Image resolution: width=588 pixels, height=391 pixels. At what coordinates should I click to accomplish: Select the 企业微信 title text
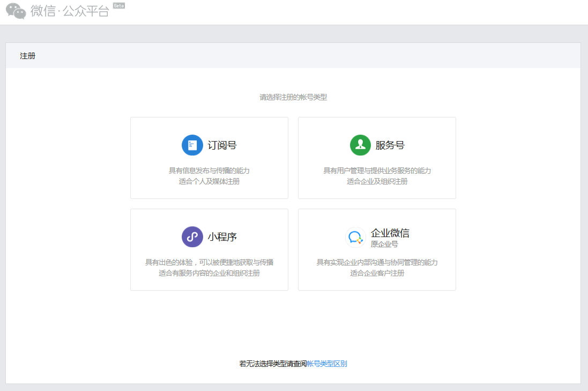(x=390, y=233)
